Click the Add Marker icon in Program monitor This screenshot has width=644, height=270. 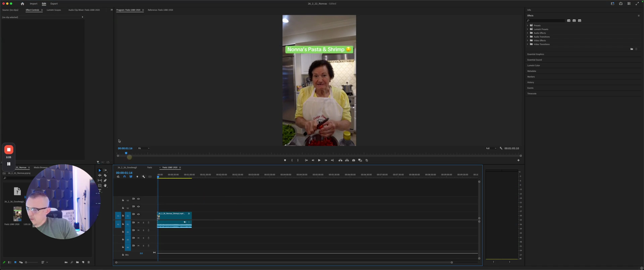(x=285, y=160)
